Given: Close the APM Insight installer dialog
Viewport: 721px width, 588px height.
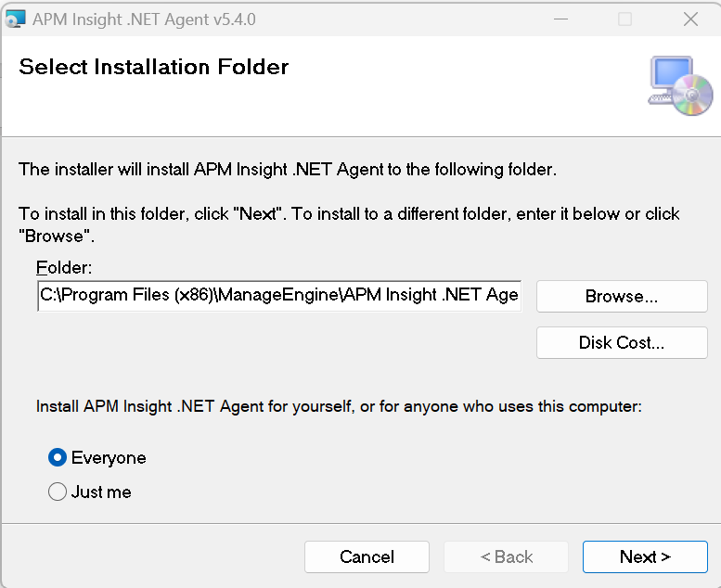Looking at the screenshot, I should pos(690,19).
